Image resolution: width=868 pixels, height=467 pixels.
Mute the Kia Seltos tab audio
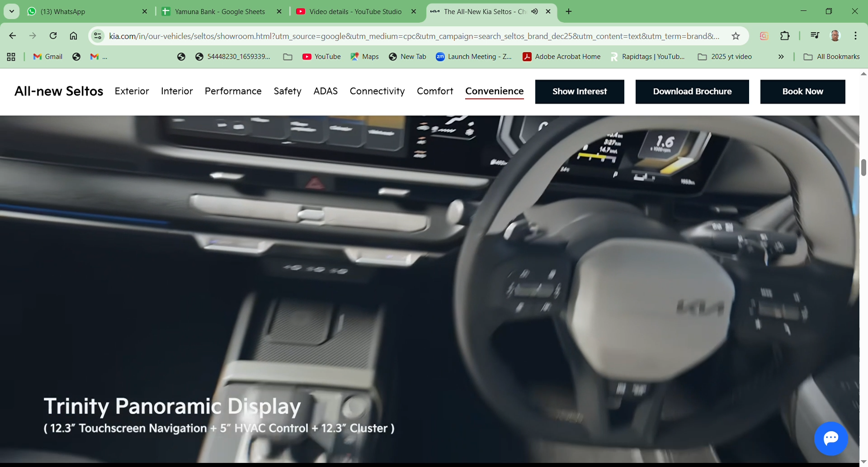coord(535,12)
